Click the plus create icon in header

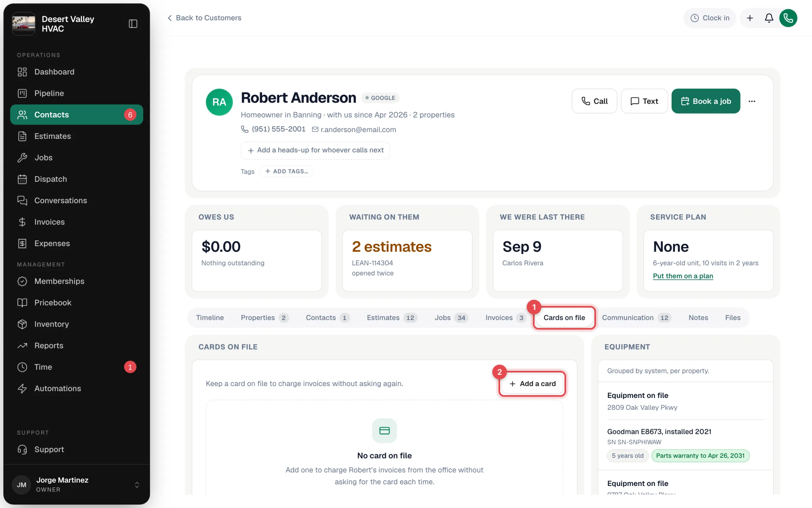[750, 18]
